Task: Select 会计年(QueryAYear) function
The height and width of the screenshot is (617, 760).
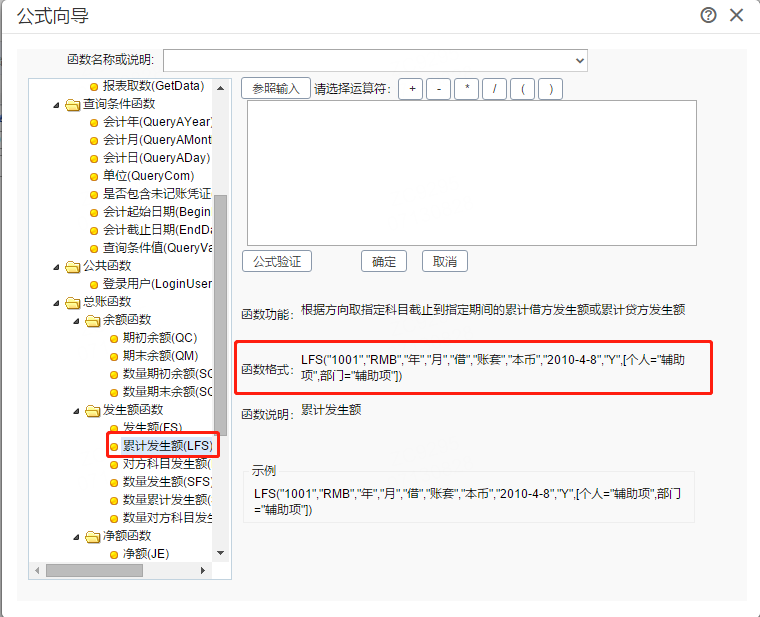Action: [x=157, y=122]
